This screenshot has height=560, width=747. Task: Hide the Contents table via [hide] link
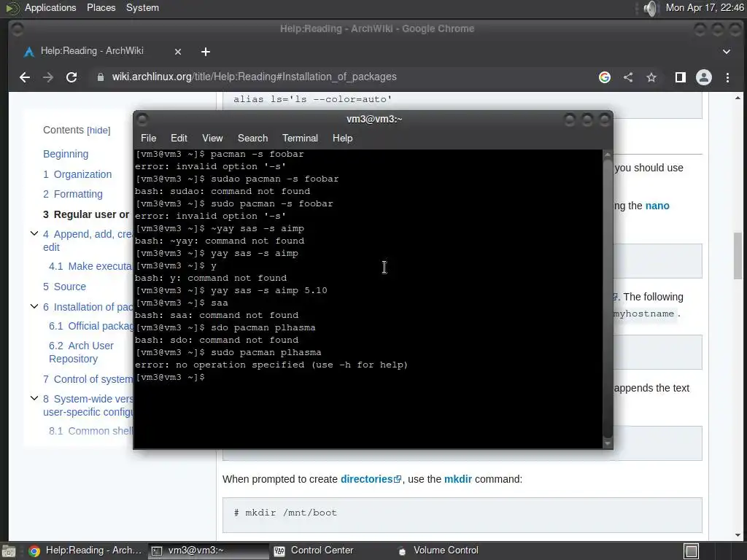pos(98,131)
